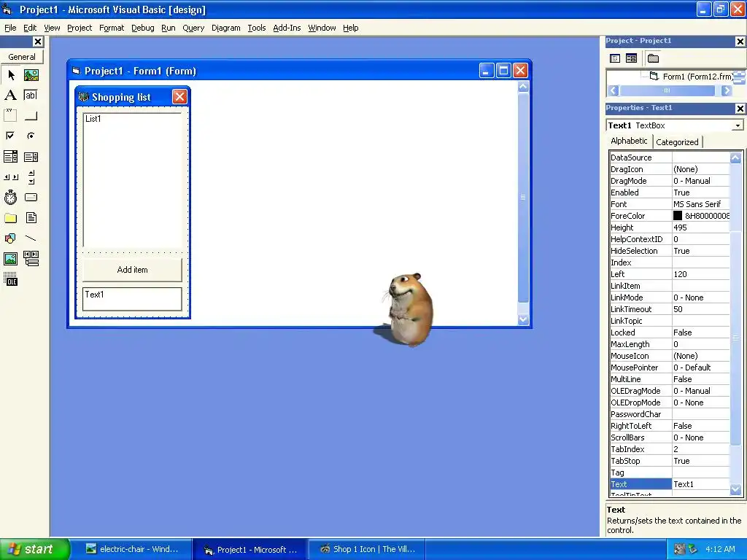Select the DirListBox folder tool

click(11, 217)
